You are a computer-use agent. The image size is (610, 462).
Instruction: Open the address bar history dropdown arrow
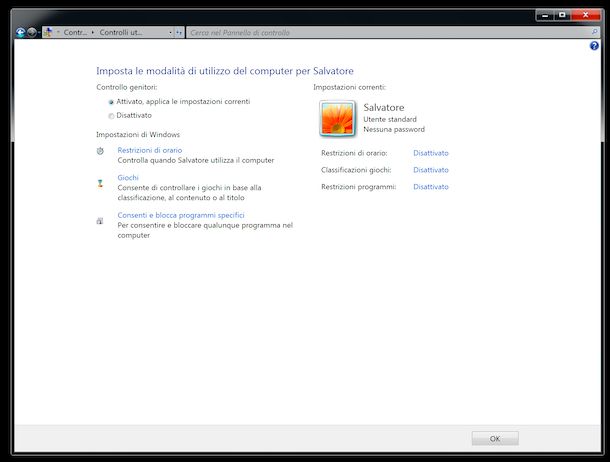pyautogui.click(x=170, y=33)
